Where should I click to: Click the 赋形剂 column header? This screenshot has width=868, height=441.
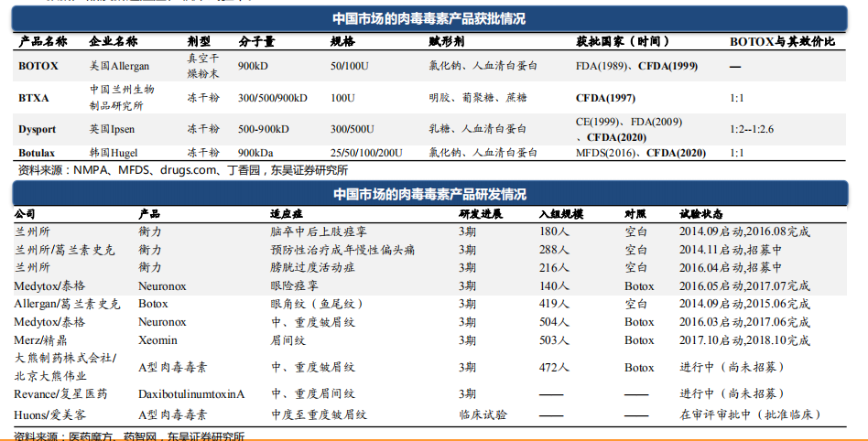tap(447, 41)
